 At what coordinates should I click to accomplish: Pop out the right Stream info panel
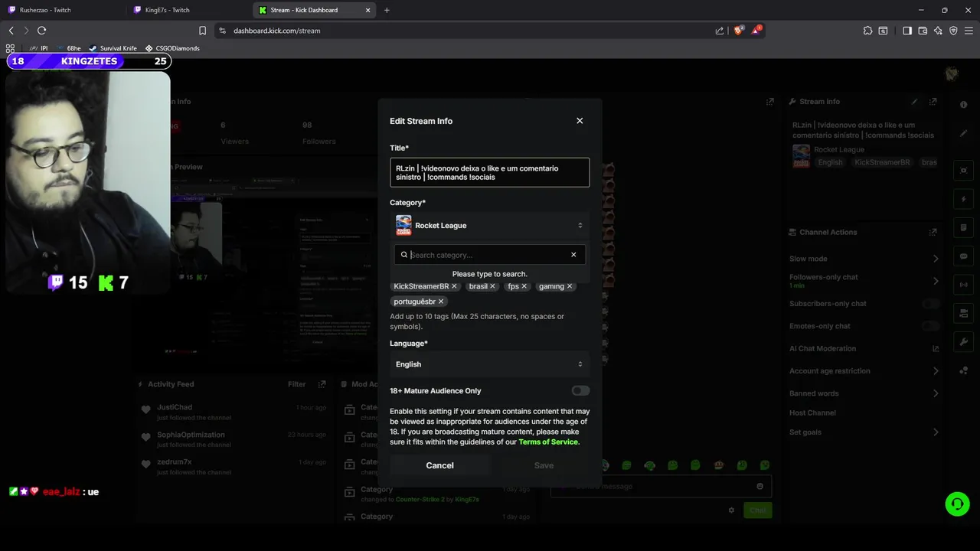[x=933, y=101]
